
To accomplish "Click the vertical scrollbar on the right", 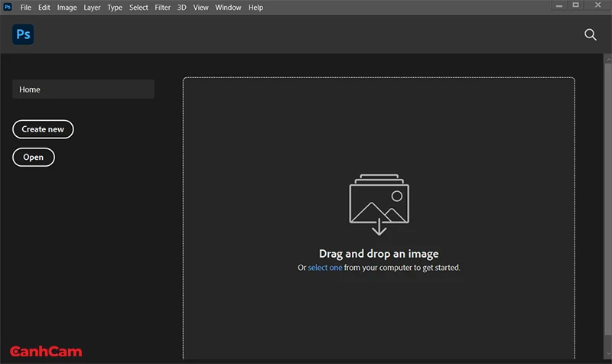I will tap(607, 199).
